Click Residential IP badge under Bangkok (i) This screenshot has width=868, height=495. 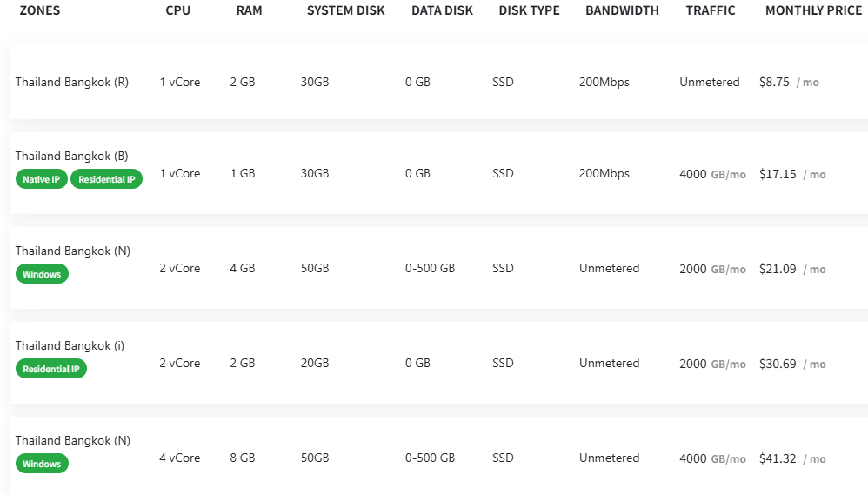pos(51,369)
